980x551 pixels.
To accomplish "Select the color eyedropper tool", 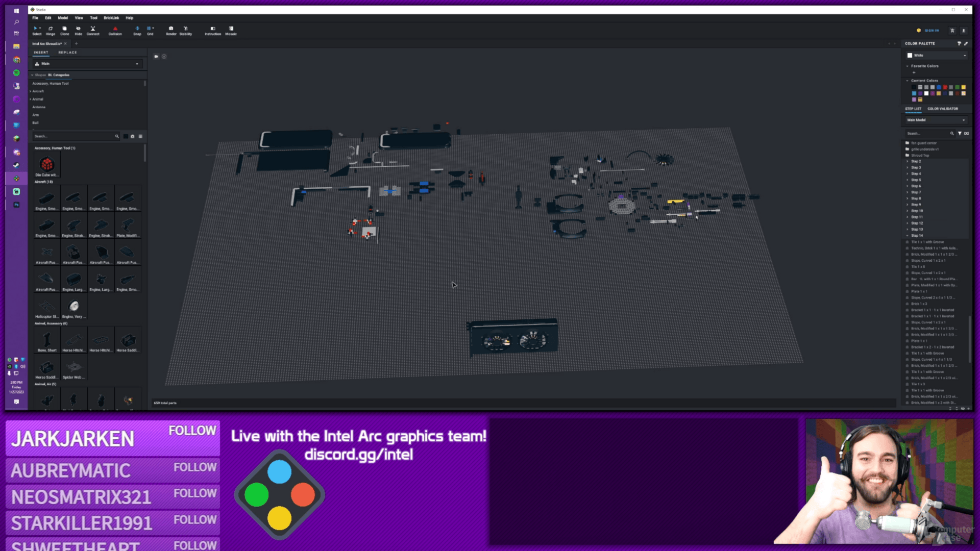I will [x=966, y=43].
